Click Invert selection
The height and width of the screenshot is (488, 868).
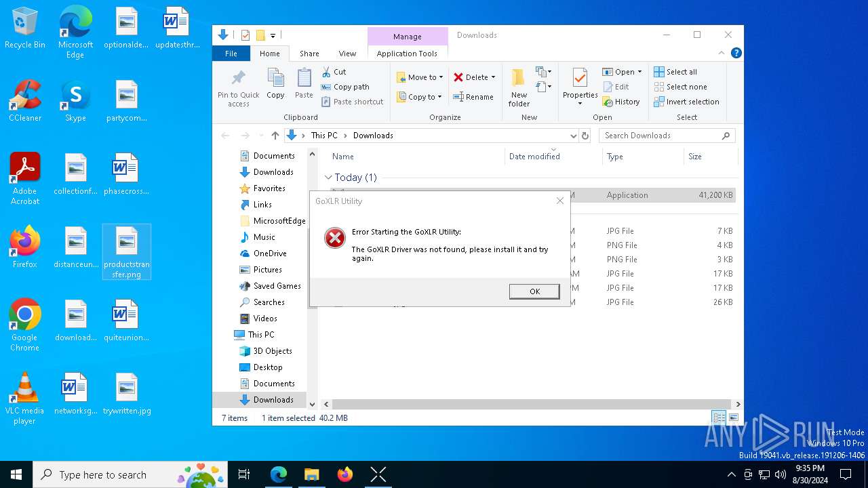click(686, 102)
